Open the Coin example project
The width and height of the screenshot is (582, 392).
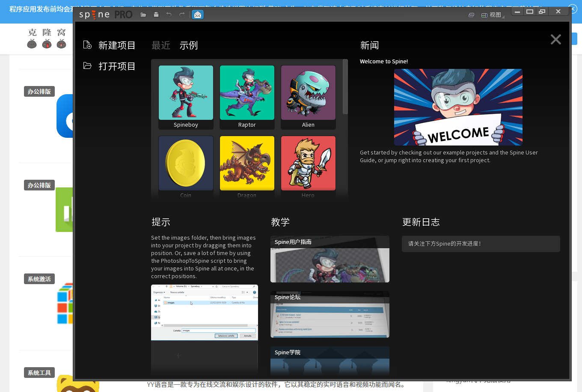[x=186, y=167]
